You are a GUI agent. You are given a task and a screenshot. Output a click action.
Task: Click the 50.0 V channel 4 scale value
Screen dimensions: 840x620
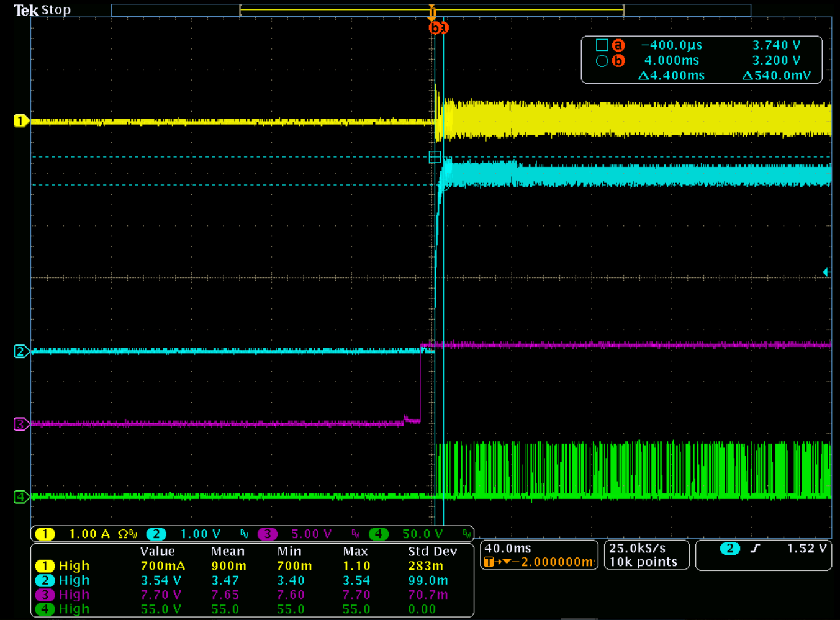pos(422,534)
